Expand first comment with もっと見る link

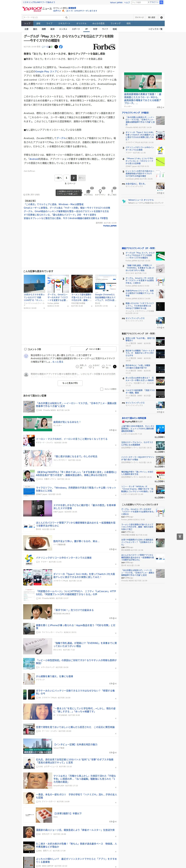pyautogui.click(x=58, y=362)
